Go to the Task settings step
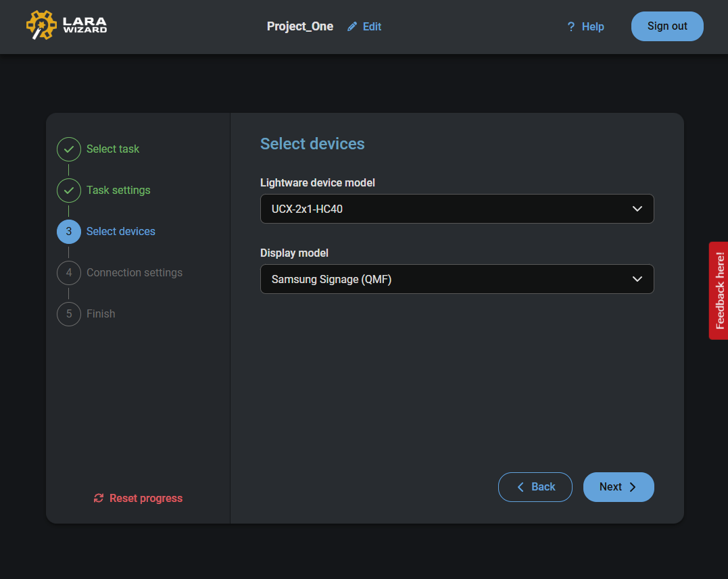 tap(118, 191)
